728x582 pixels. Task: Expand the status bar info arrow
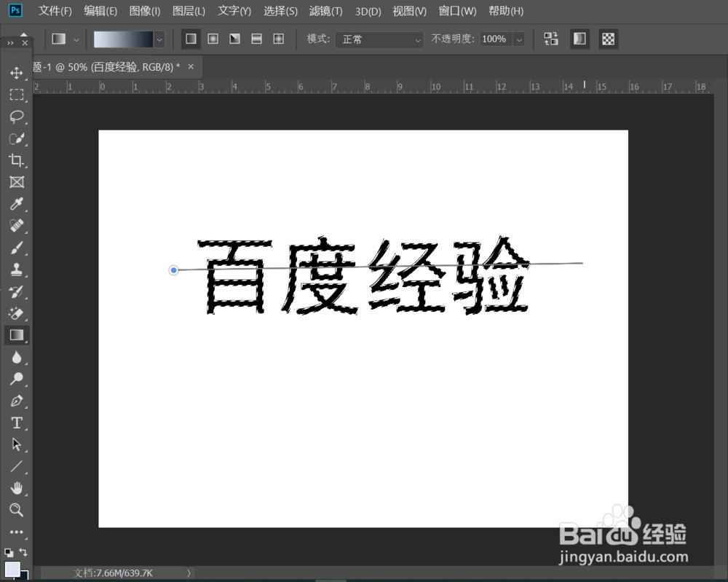(189, 573)
